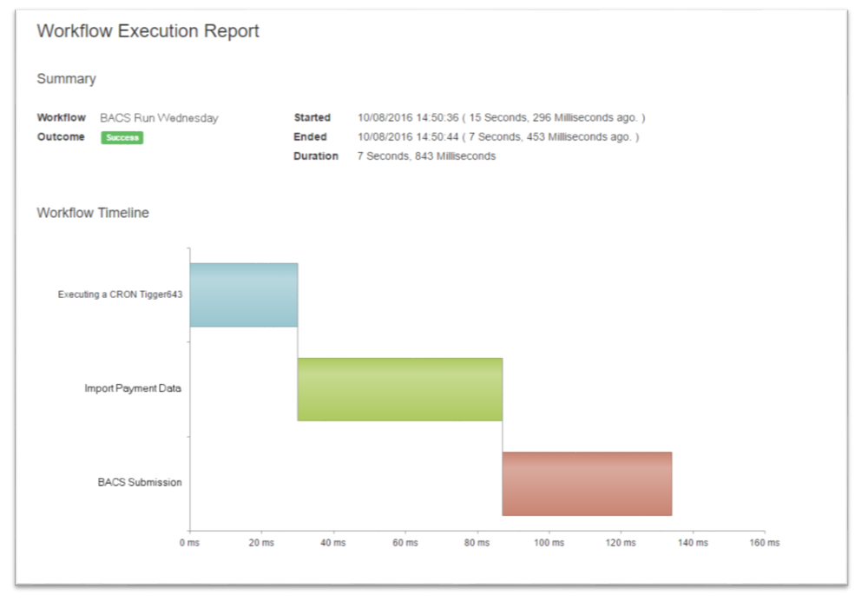Image resolution: width=868 pixels, height=602 pixels.
Task: Click the '120 ms' axis tick label
Action: (x=621, y=543)
